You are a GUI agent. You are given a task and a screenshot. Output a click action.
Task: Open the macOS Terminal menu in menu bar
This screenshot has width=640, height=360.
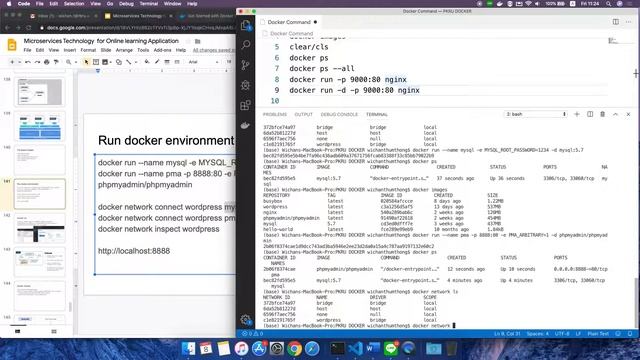(x=149, y=4)
